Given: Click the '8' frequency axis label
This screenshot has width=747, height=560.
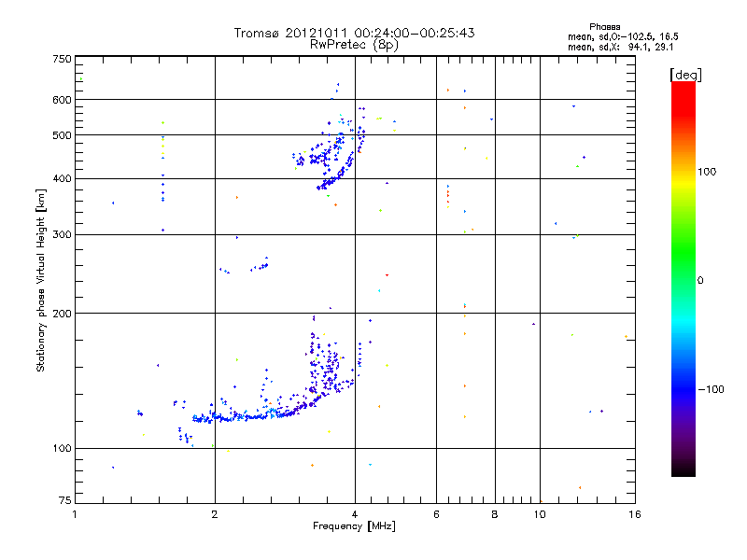Looking at the screenshot, I should pos(495,514).
